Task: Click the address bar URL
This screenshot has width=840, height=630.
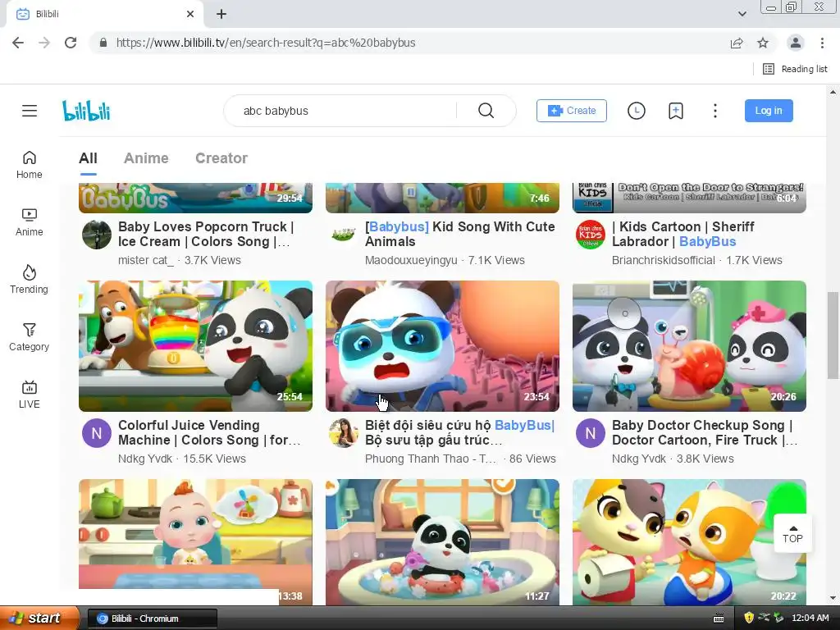Action: (266, 43)
